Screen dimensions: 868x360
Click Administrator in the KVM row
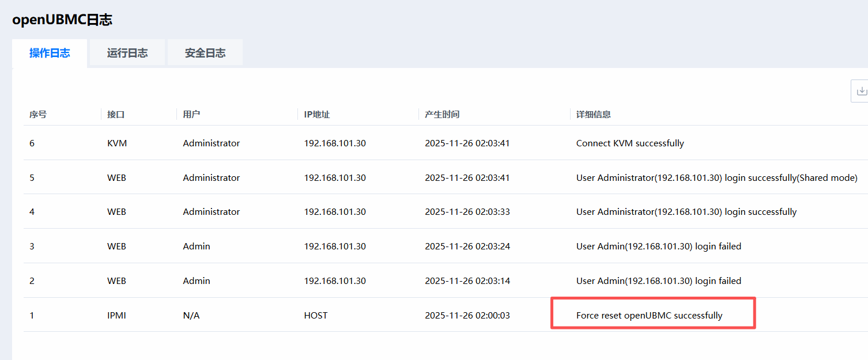(x=212, y=143)
